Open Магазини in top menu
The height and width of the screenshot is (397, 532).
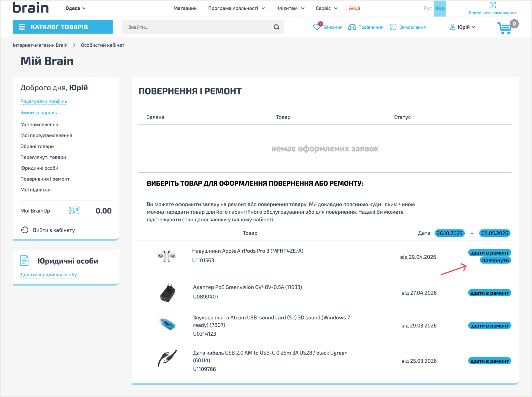click(x=185, y=8)
